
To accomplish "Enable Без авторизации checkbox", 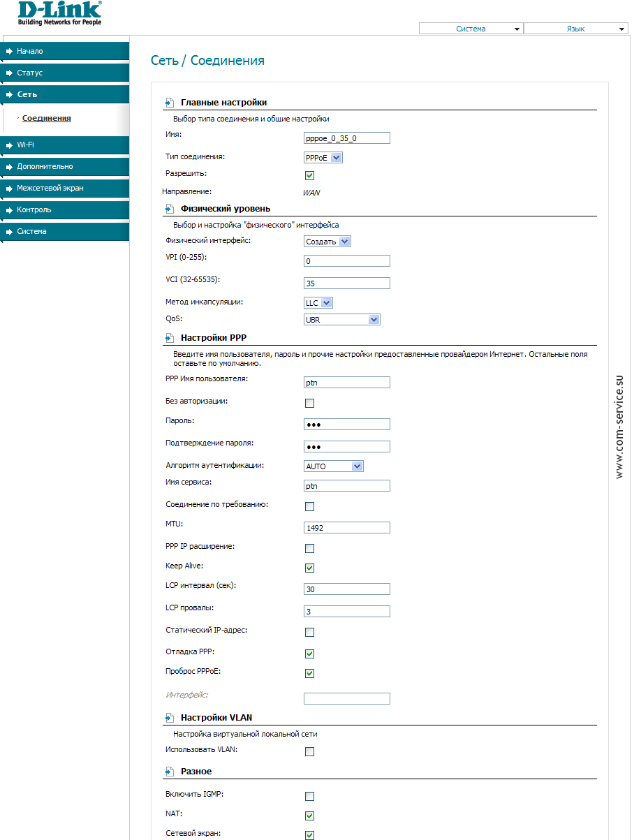I will point(309,403).
